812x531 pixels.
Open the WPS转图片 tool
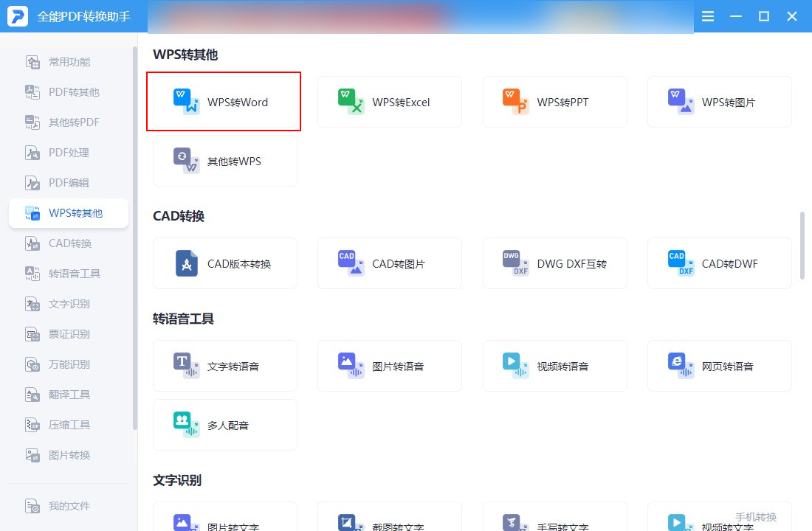tap(719, 102)
